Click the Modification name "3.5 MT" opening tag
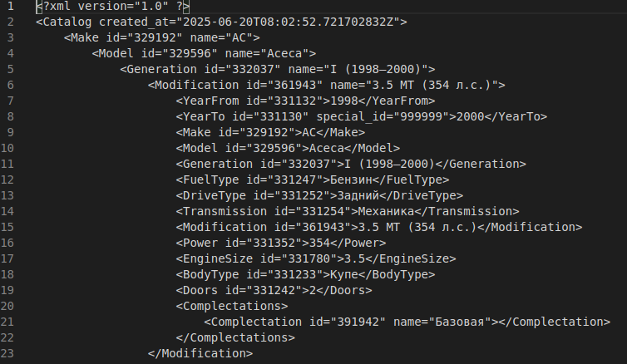627x364 pixels. click(x=327, y=85)
